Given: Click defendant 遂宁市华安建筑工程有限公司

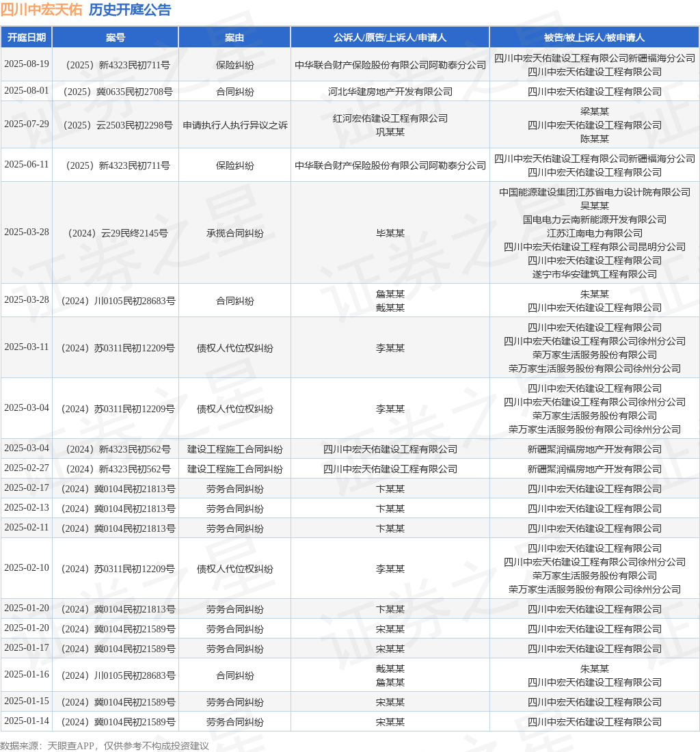Looking at the screenshot, I should click(595, 274).
